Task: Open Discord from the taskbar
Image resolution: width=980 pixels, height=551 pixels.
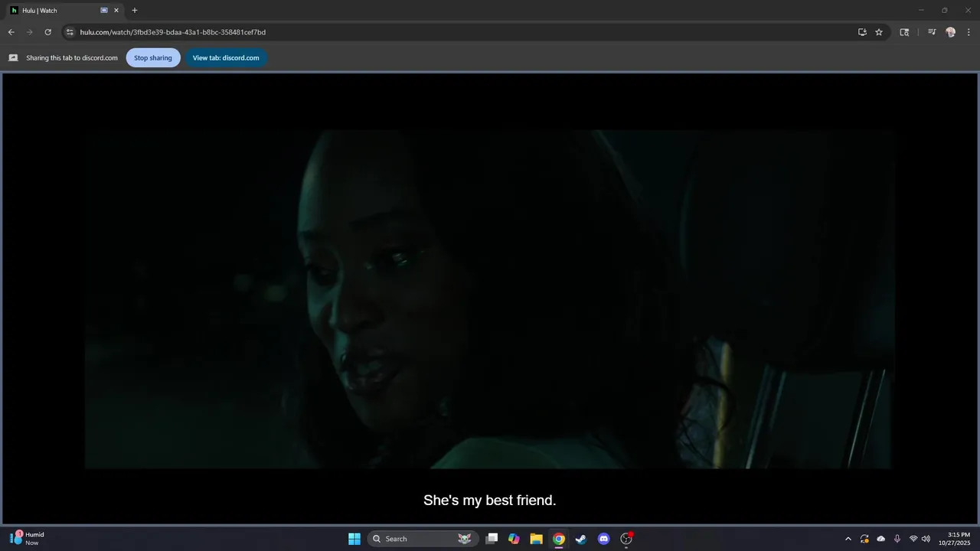Action: [x=604, y=539]
